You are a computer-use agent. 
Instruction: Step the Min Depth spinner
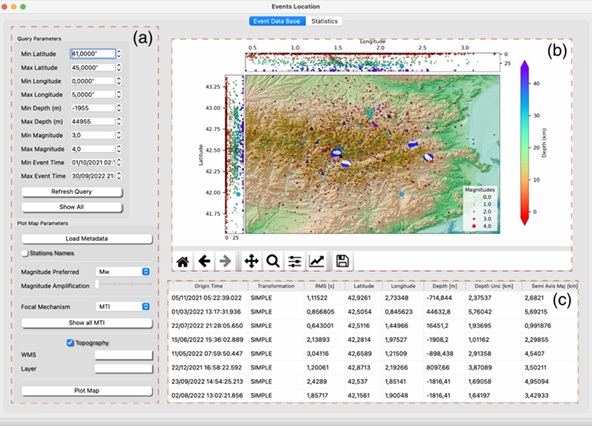point(119,108)
